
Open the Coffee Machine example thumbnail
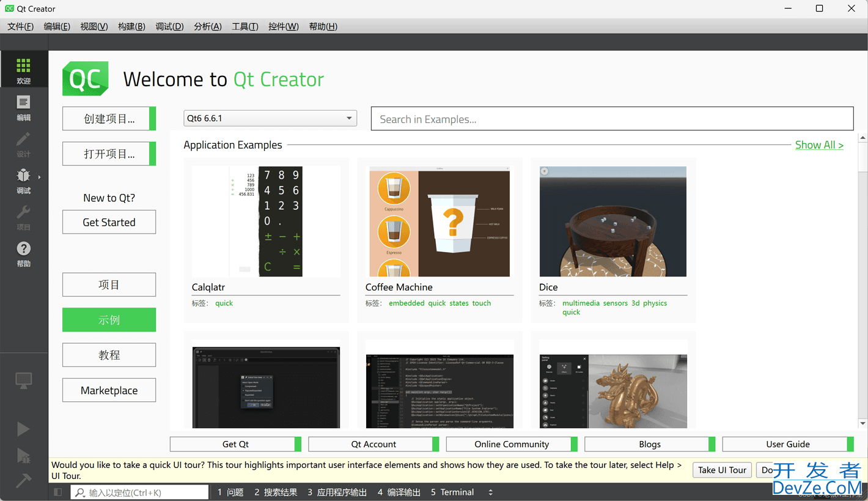(x=440, y=221)
